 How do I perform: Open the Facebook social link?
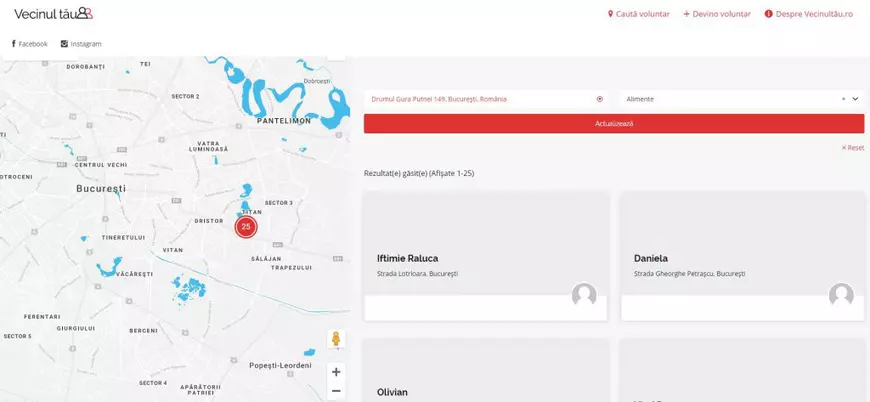pos(30,44)
